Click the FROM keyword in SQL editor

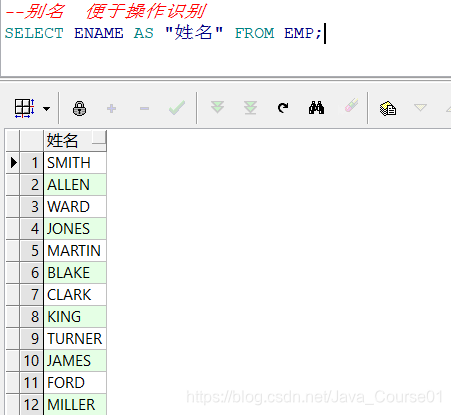point(254,33)
